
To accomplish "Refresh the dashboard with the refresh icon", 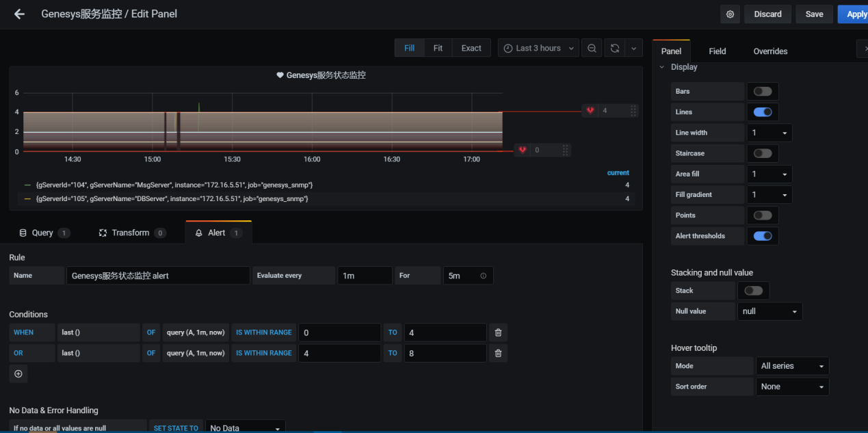I will (x=615, y=48).
